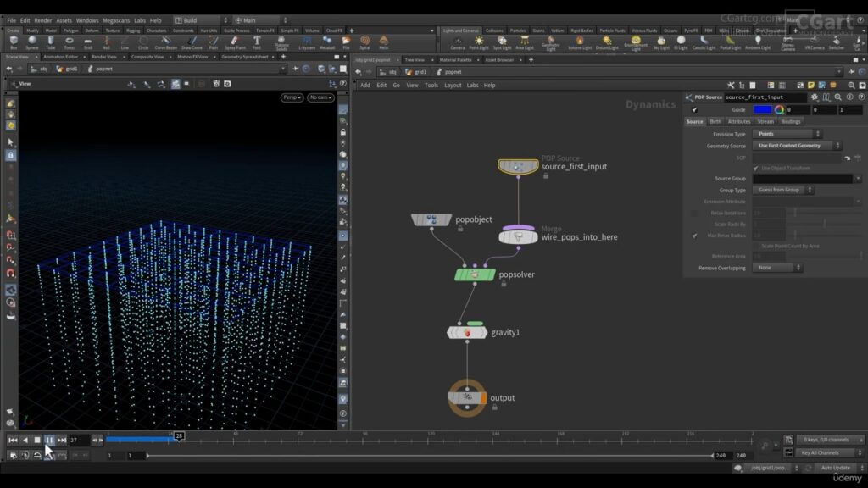This screenshot has width=868, height=488.
Task: Open the Group Type dropdown
Action: 782,190
